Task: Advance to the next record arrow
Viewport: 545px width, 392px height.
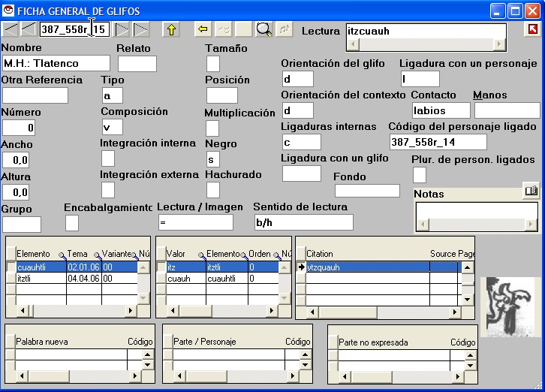Action: 122,30
